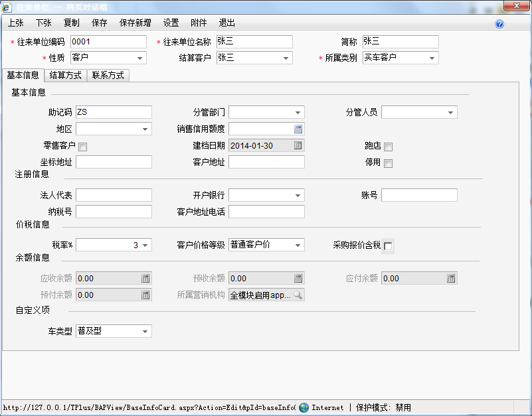Click 下张 in the toolbar

43,23
